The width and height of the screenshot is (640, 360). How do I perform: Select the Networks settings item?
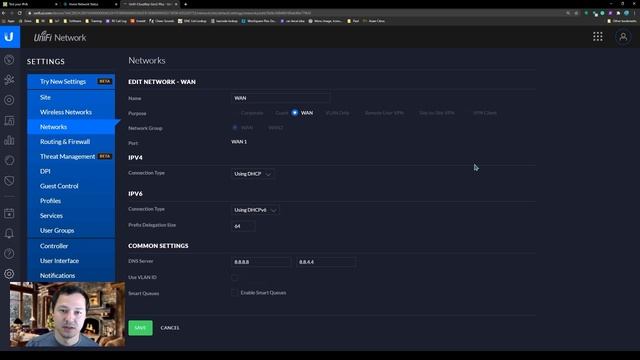[71, 127]
